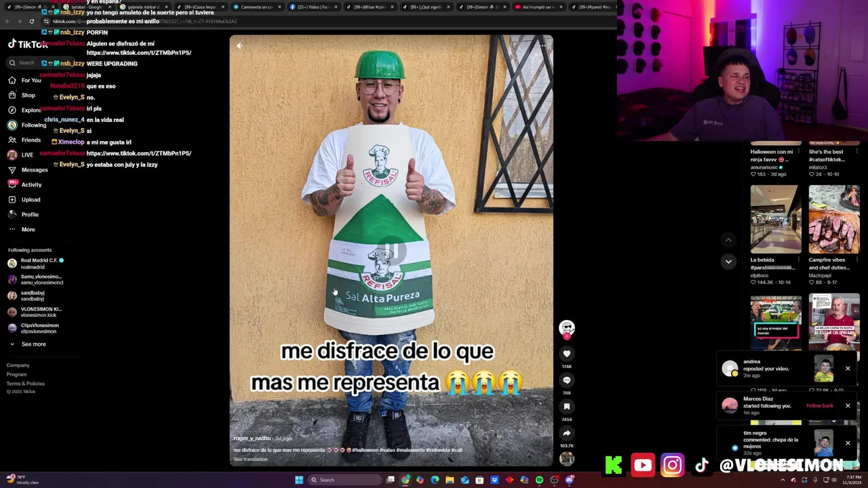Open roger_y_nathu creator username
This screenshot has height=488, width=868.
(x=252, y=439)
